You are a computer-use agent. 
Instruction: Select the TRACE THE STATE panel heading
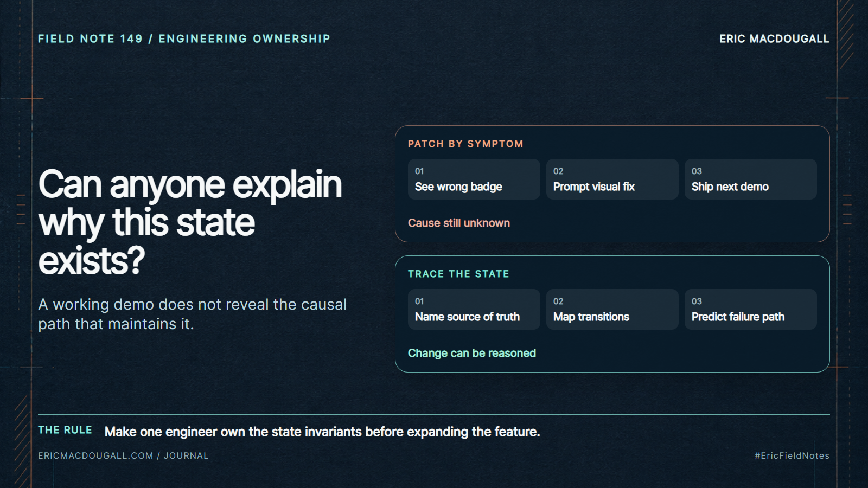pyautogui.click(x=458, y=274)
